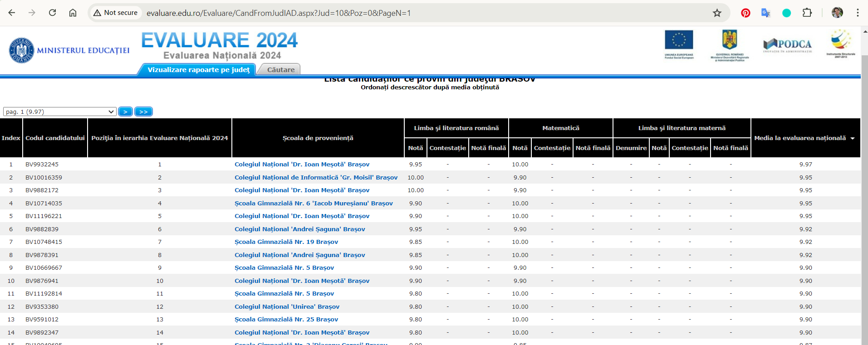The width and height of the screenshot is (868, 345).
Task: Open the Chrome three-dot menu
Action: 858,13
